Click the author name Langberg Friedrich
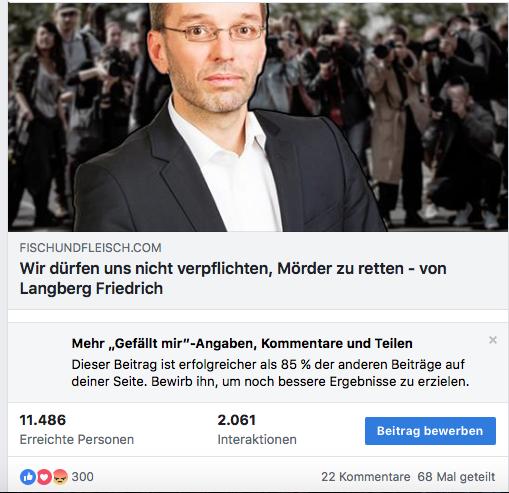 [91, 288]
